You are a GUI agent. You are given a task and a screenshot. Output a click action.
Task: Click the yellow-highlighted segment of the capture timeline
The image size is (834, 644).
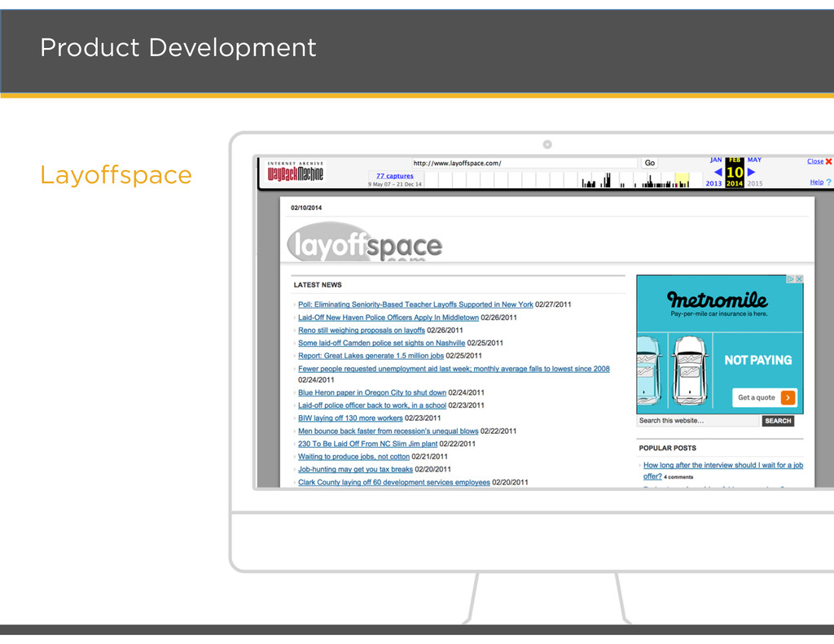tap(682, 180)
